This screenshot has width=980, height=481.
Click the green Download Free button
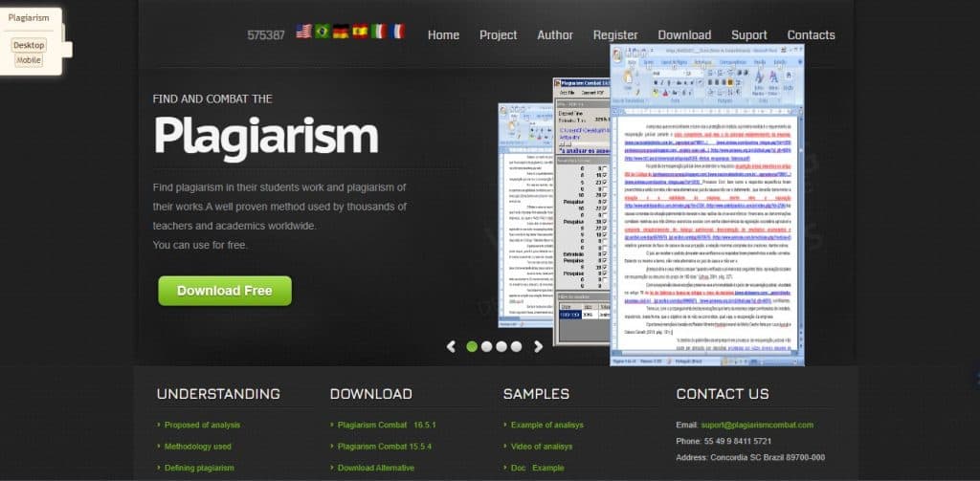click(225, 291)
